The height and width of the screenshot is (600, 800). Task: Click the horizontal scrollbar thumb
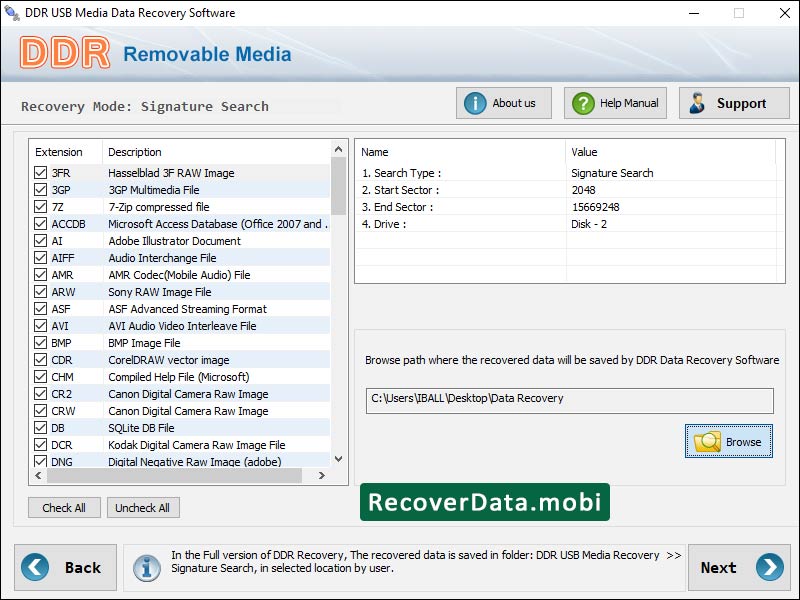[174, 476]
